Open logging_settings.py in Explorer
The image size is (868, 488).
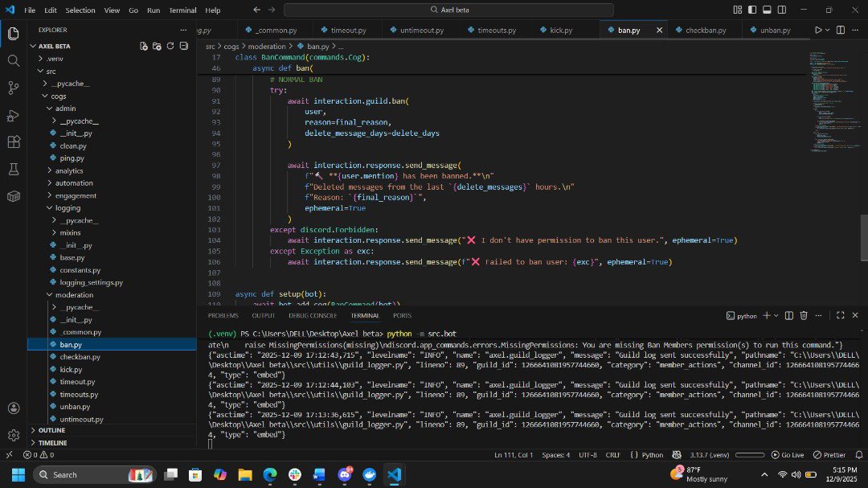[91, 282]
